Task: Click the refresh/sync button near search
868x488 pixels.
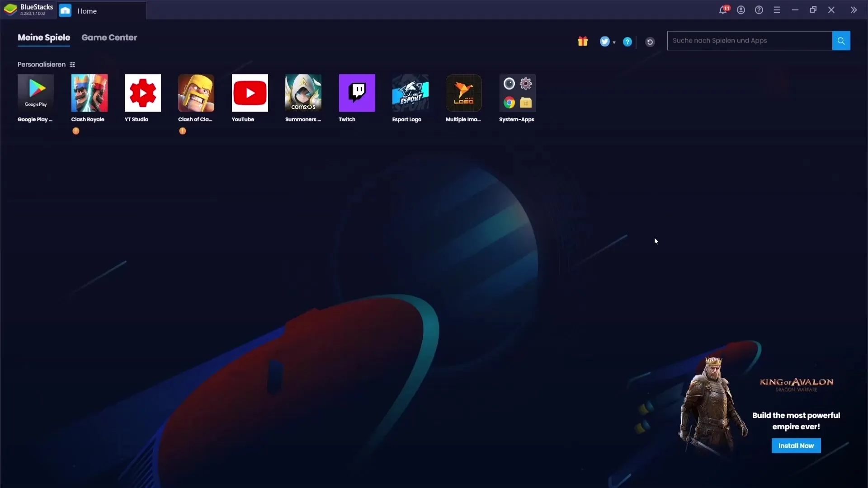Action: pos(650,42)
